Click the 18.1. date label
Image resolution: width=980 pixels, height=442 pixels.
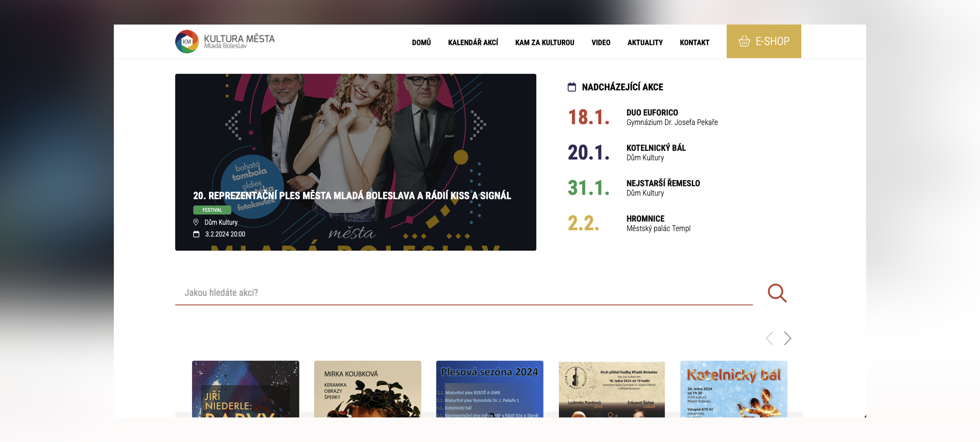588,117
